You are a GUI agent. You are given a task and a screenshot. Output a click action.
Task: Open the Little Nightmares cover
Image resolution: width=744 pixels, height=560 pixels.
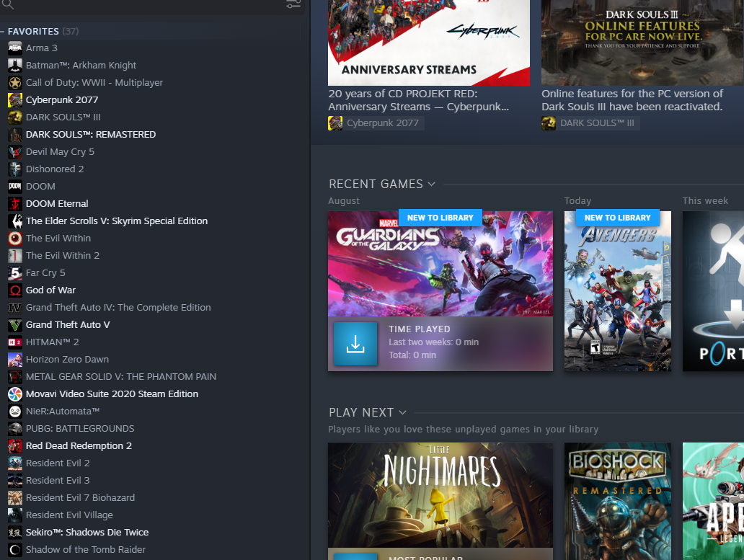[x=440, y=495]
